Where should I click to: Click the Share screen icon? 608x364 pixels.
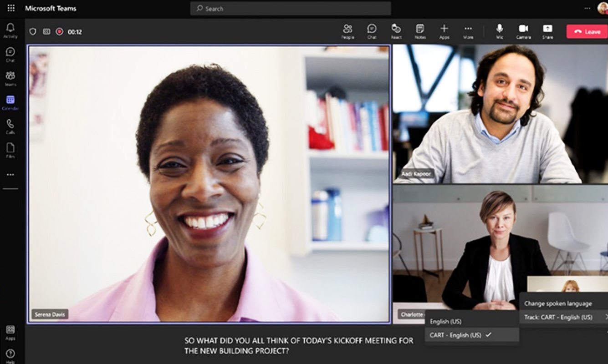[x=547, y=31]
